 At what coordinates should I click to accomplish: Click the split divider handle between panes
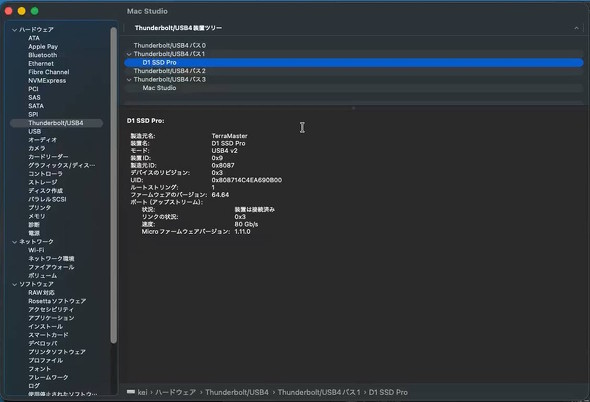tap(353, 108)
